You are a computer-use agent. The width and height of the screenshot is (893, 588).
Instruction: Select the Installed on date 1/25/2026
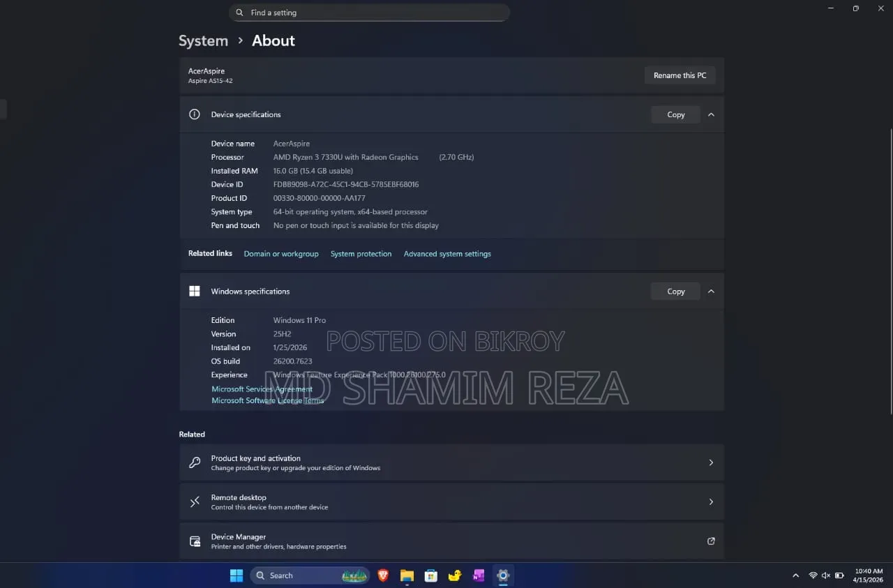click(x=292, y=347)
